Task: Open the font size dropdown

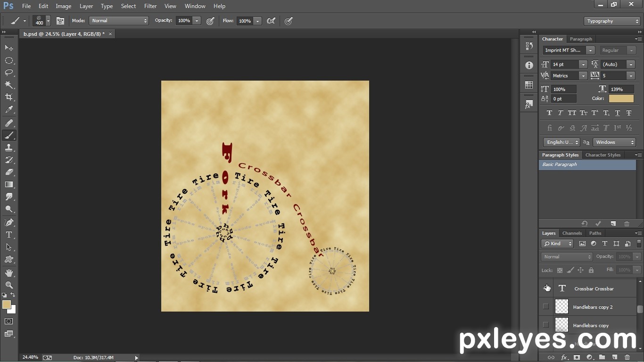Action: click(x=583, y=64)
